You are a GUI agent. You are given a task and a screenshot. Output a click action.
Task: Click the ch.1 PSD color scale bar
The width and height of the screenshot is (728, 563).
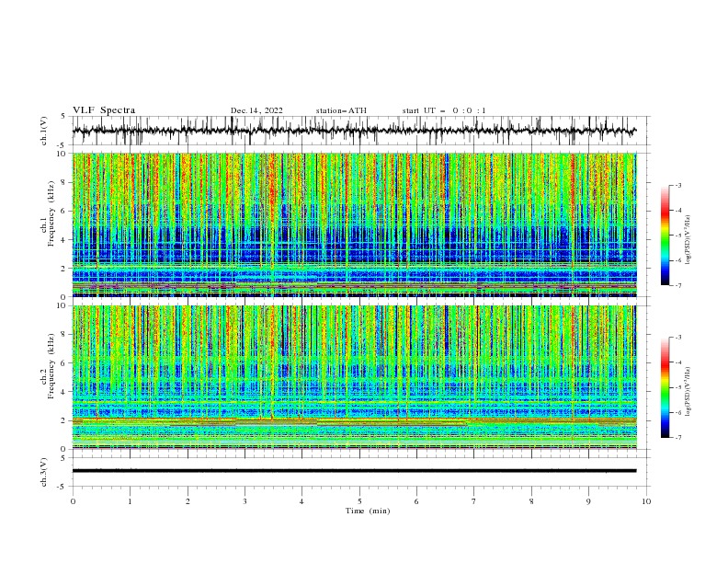665,236
